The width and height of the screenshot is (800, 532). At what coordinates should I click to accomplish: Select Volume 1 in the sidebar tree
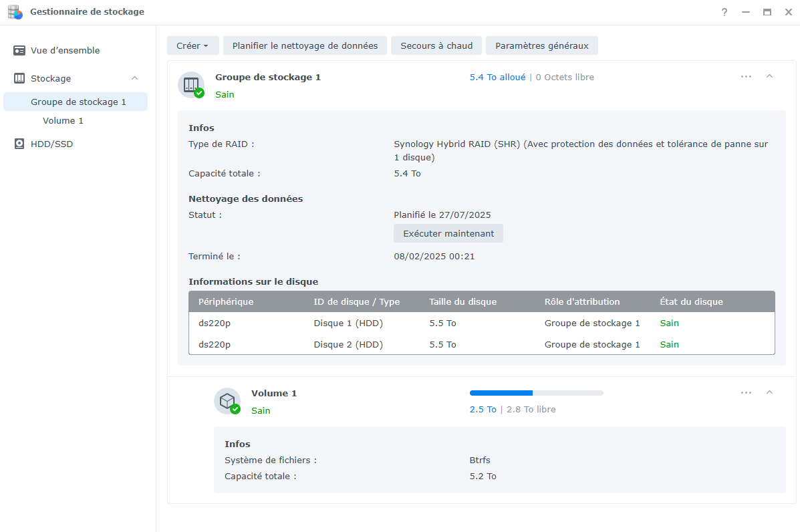pos(63,121)
